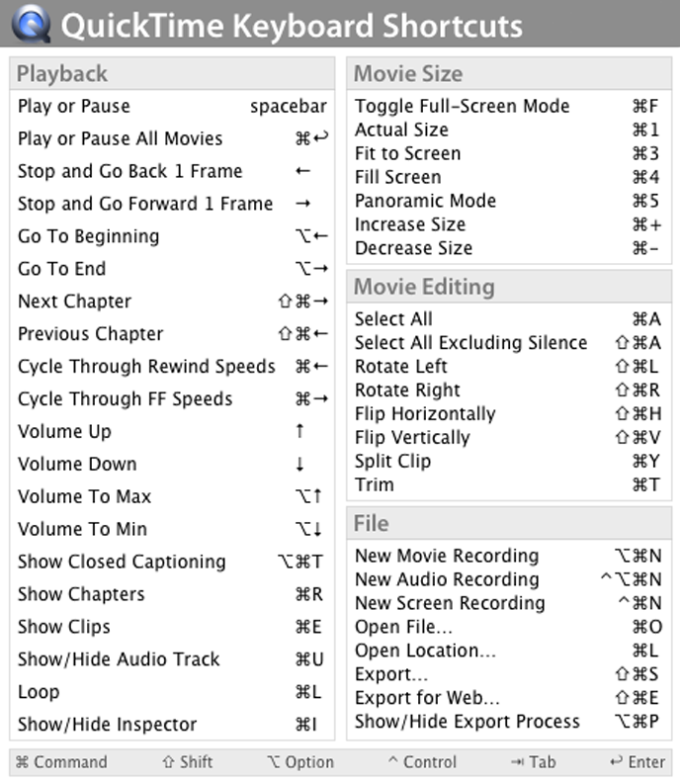This screenshot has height=784, width=680.
Task: Click the File section header
Action: coord(372,523)
